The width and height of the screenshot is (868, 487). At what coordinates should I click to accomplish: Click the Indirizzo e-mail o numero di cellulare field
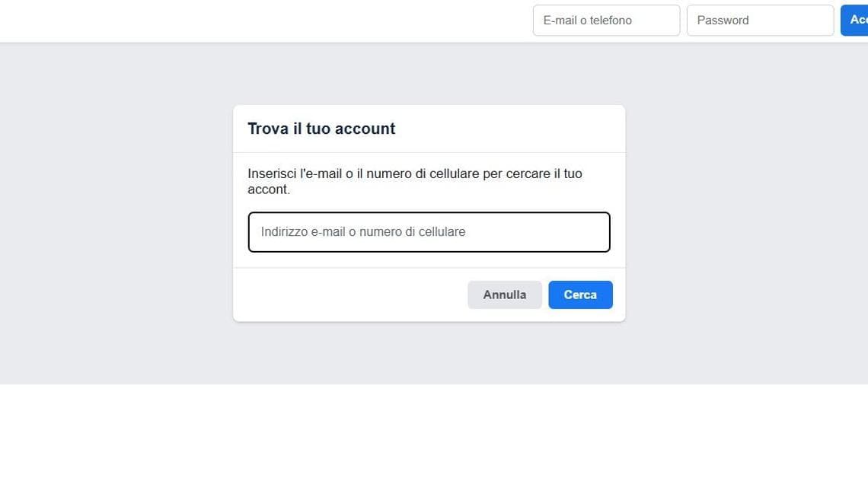pos(429,232)
